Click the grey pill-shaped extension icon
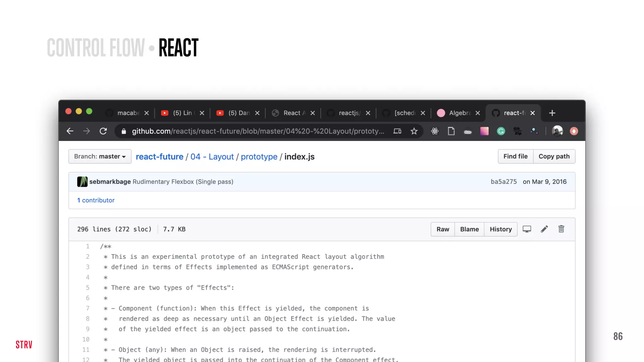644x362 pixels. [x=468, y=132]
